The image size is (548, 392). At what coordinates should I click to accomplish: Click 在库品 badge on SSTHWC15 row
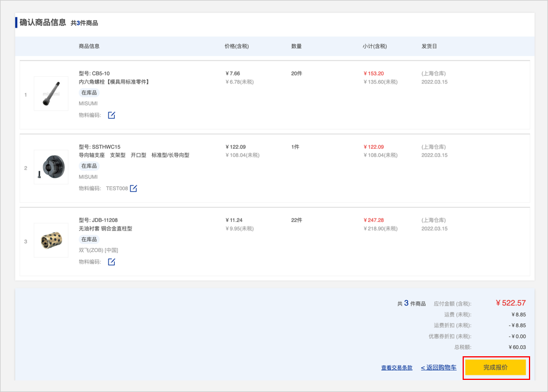[x=89, y=166]
